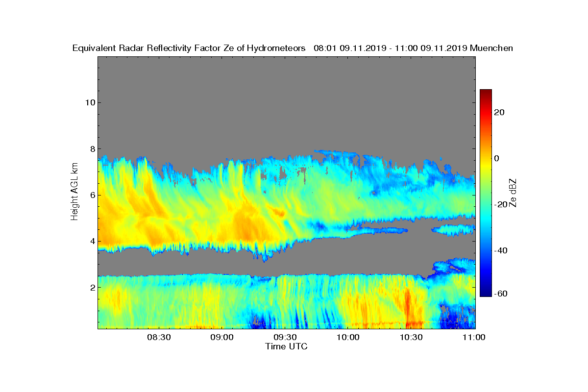Click the colorbar value -20
This screenshot has width=588, height=392.
501,204
